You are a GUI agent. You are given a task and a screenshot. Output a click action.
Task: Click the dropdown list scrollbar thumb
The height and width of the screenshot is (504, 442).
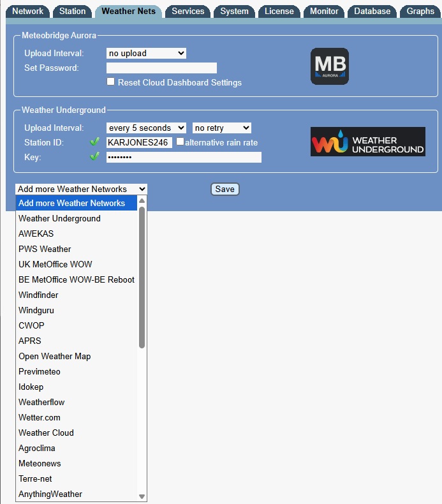pos(142,277)
